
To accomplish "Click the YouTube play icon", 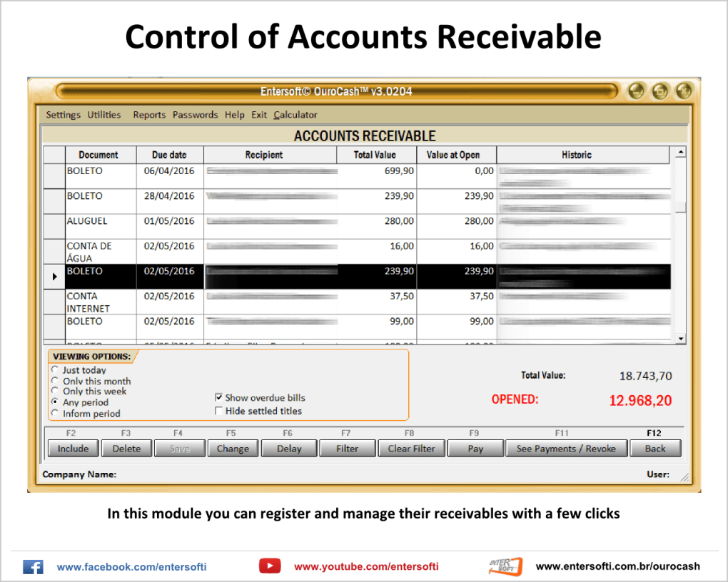I will [269, 566].
